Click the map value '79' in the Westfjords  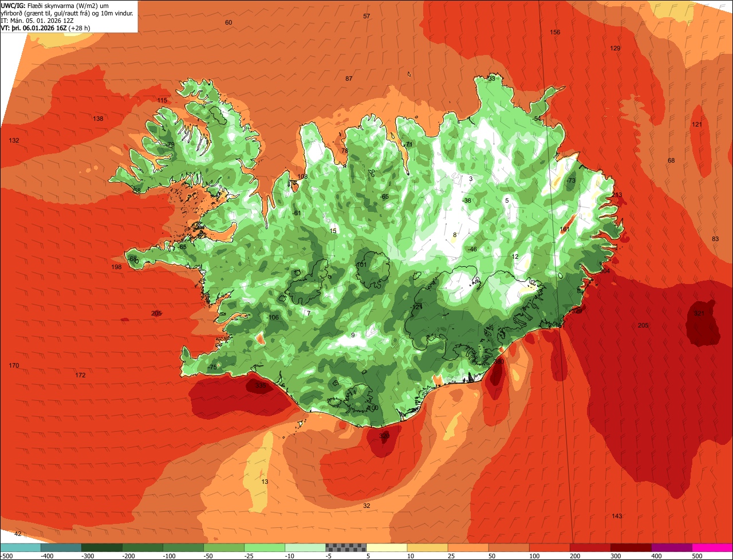(x=171, y=145)
